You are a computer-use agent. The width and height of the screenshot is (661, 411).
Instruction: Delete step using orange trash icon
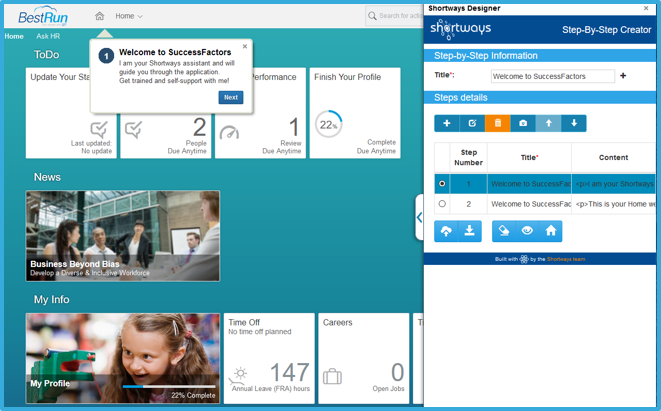click(497, 123)
